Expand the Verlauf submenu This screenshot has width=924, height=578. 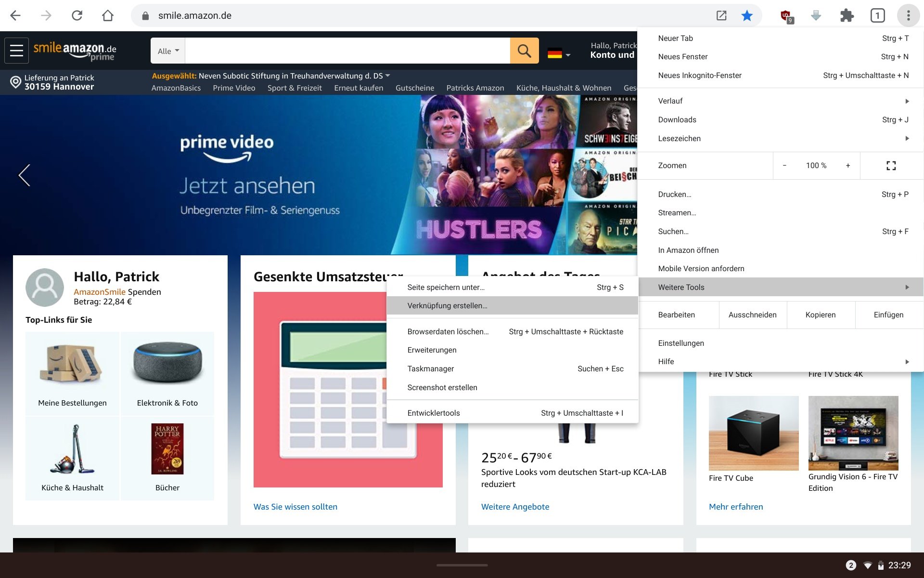coord(781,101)
